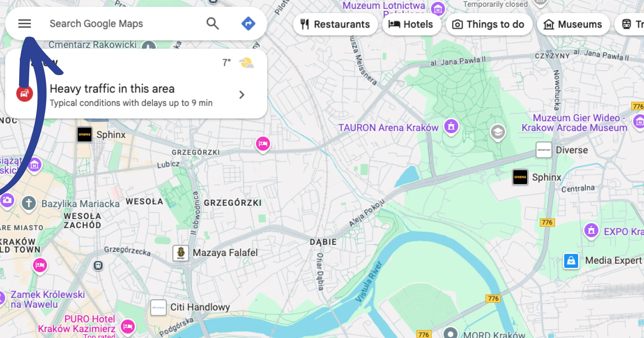Expand the heavy traffic card chevron

[x=242, y=95]
